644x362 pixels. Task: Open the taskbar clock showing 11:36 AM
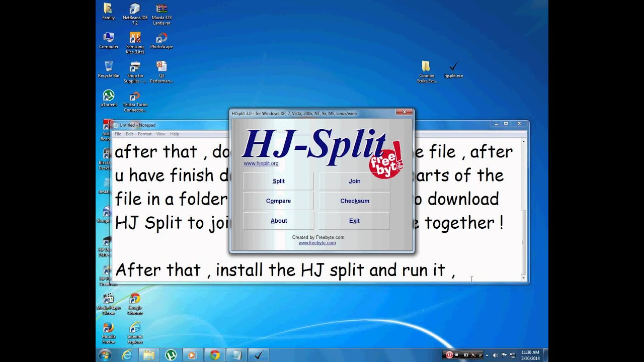coord(530,355)
